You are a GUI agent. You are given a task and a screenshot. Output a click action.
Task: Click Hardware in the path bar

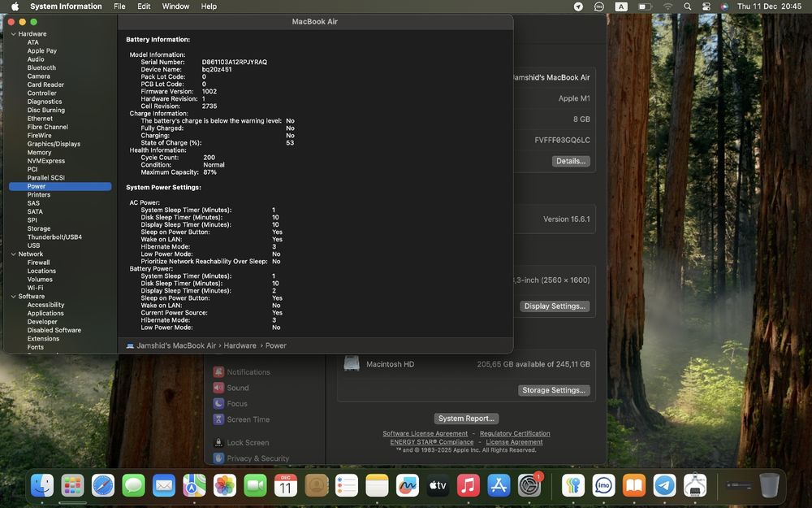[x=240, y=345]
